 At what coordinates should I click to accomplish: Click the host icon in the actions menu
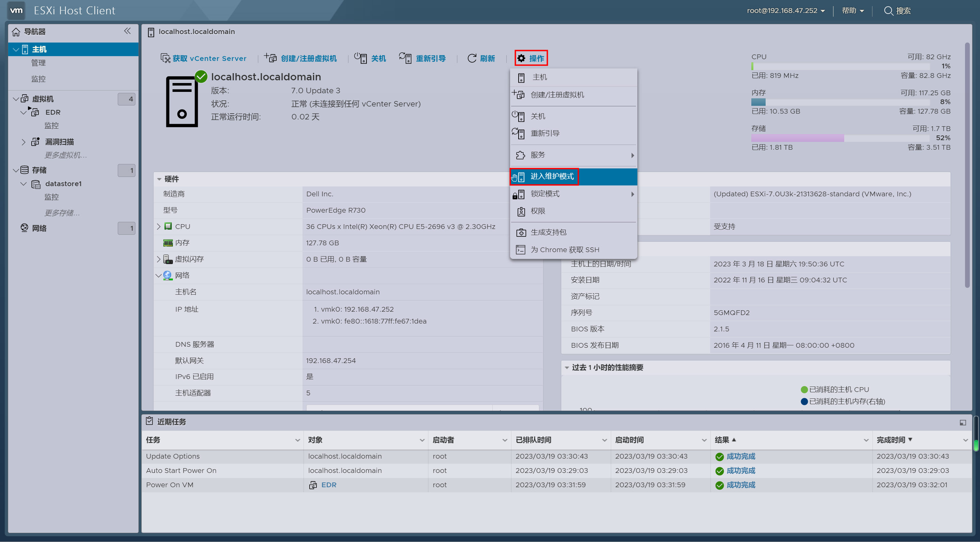tap(521, 78)
